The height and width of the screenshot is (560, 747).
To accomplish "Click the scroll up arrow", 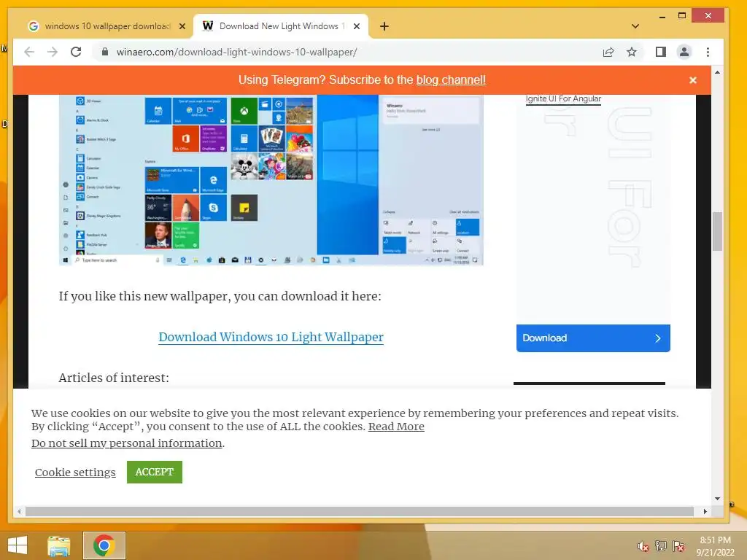I will point(718,72).
